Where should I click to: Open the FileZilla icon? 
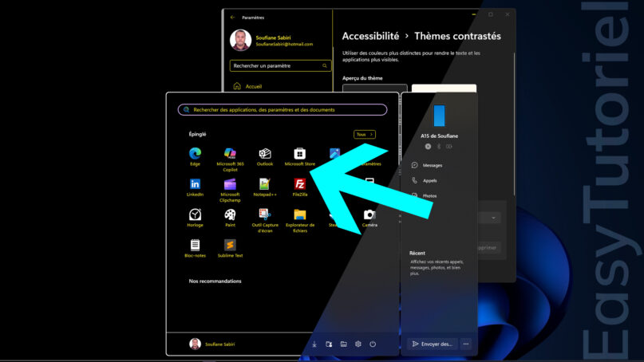point(300,187)
